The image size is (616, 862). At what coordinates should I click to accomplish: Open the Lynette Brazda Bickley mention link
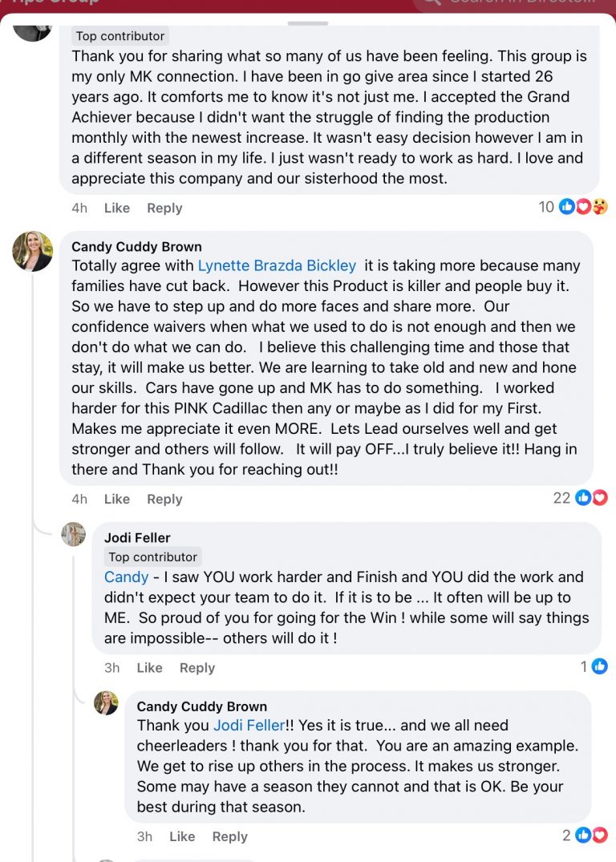pos(277,265)
